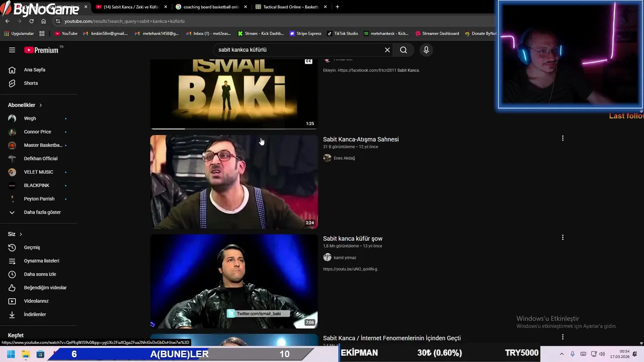
Task: Close the Tactical Board Online tab
Action: click(x=326, y=7)
